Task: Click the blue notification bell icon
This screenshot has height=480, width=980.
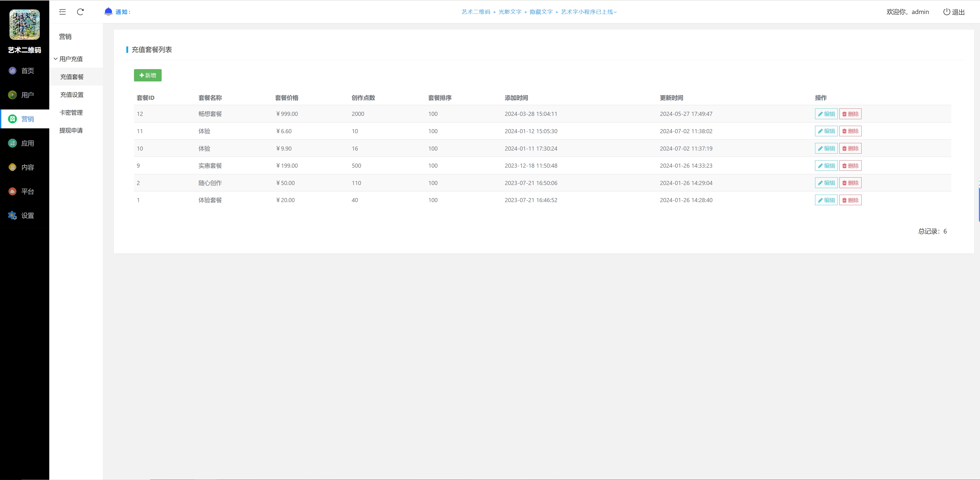Action: coord(108,12)
